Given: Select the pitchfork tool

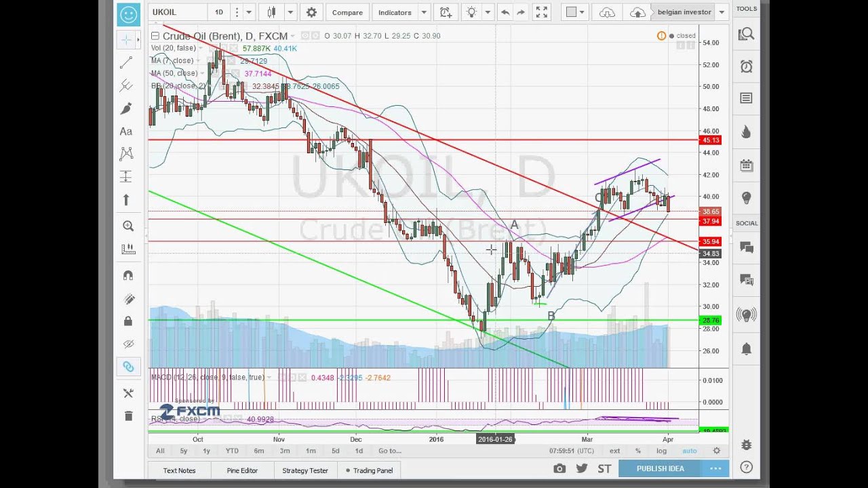Looking at the screenshot, I should (x=126, y=85).
